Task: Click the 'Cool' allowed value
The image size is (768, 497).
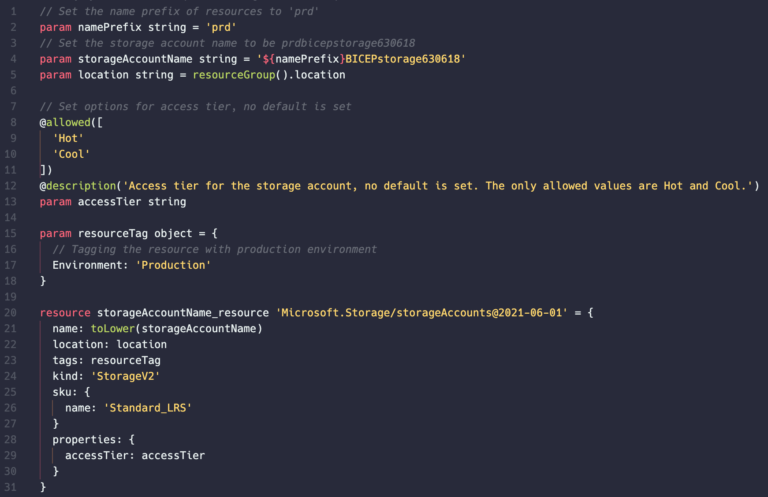Action: click(x=72, y=154)
